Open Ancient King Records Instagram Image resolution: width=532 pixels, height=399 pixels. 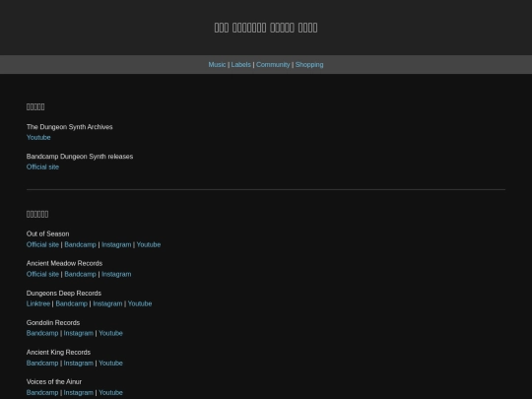[x=79, y=363]
